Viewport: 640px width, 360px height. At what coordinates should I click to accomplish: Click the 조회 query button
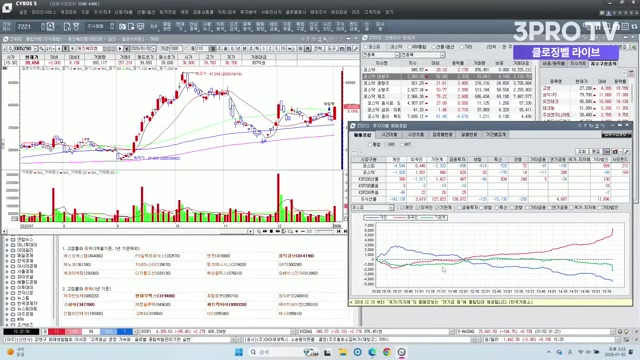pos(582,151)
